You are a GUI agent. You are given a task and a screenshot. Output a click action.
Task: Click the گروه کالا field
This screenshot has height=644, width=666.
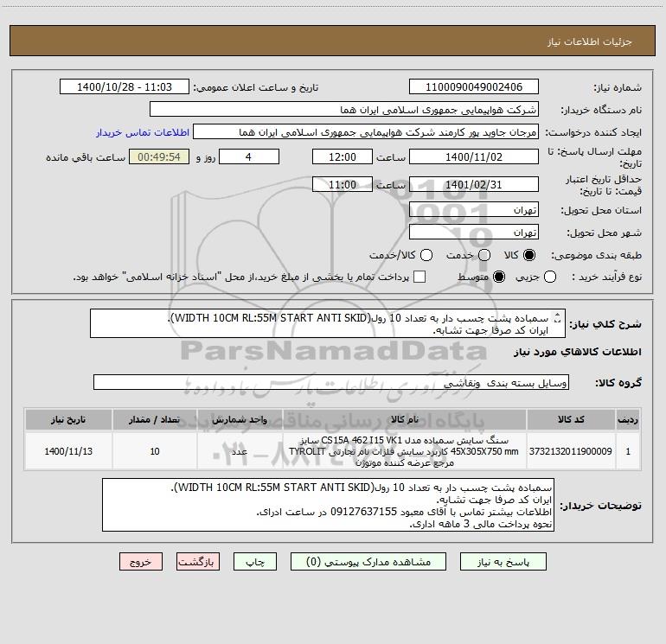(331, 382)
